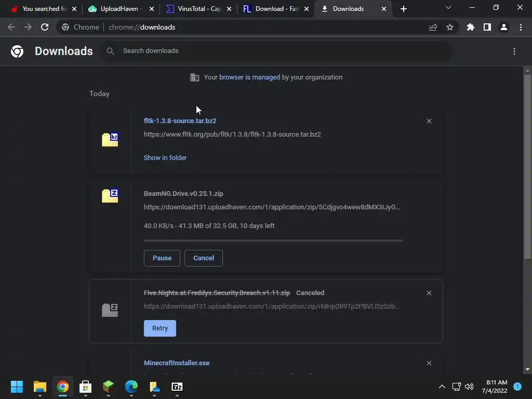The width and height of the screenshot is (532, 399).
Task: Close the 'Download - Fast' tab
Action: tap(307, 9)
